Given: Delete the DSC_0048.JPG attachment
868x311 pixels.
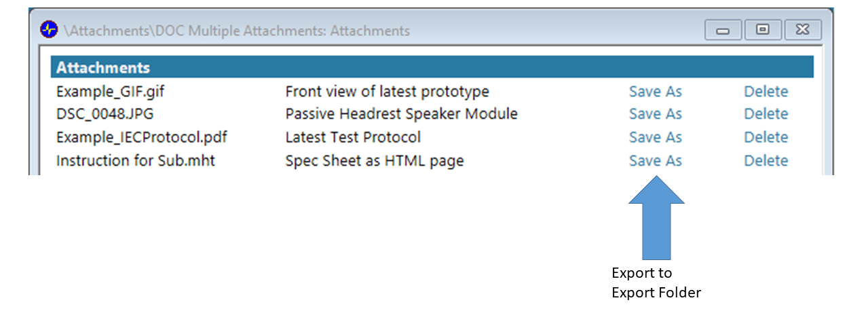Looking at the screenshot, I should pos(766,114).
